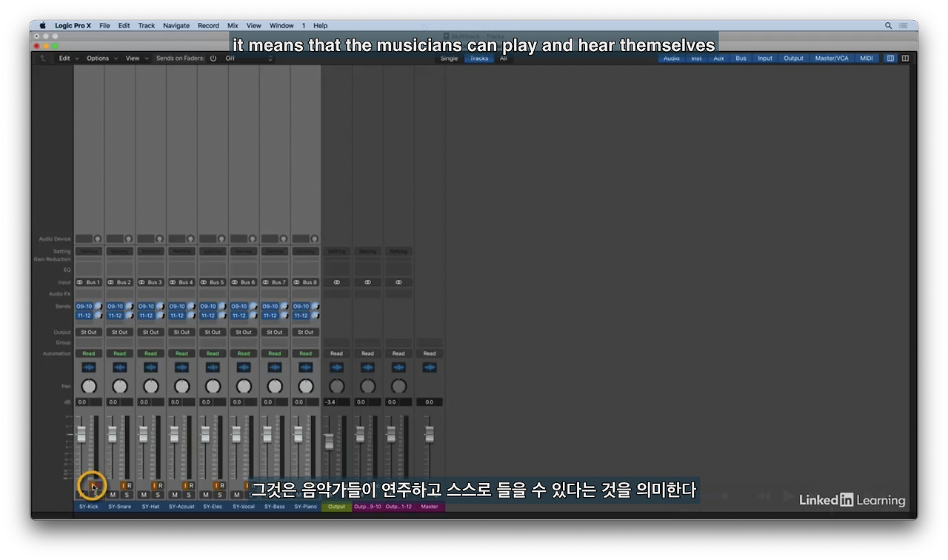948x560 pixels.
Task: Open the Mix menu
Action: pyautogui.click(x=233, y=25)
